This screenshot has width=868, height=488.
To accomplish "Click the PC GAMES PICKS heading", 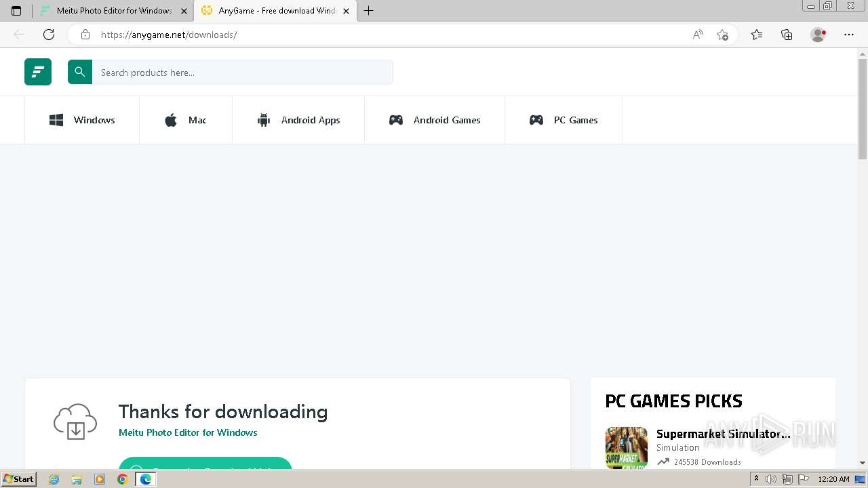I will click(x=673, y=401).
